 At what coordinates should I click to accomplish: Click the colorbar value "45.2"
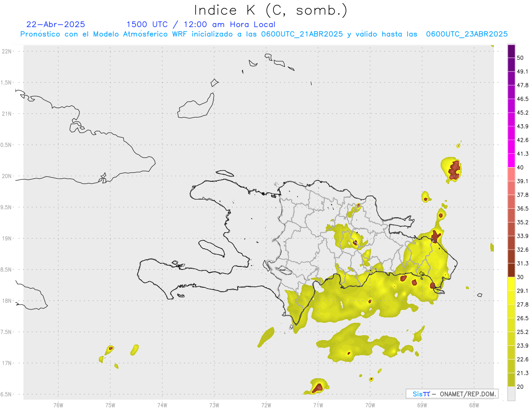pyautogui.click(x=523, y=113)
